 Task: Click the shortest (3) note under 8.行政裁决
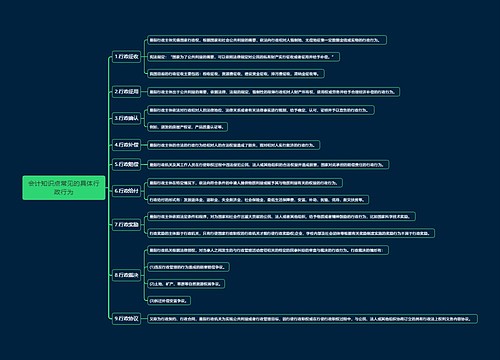coord(169,300)
